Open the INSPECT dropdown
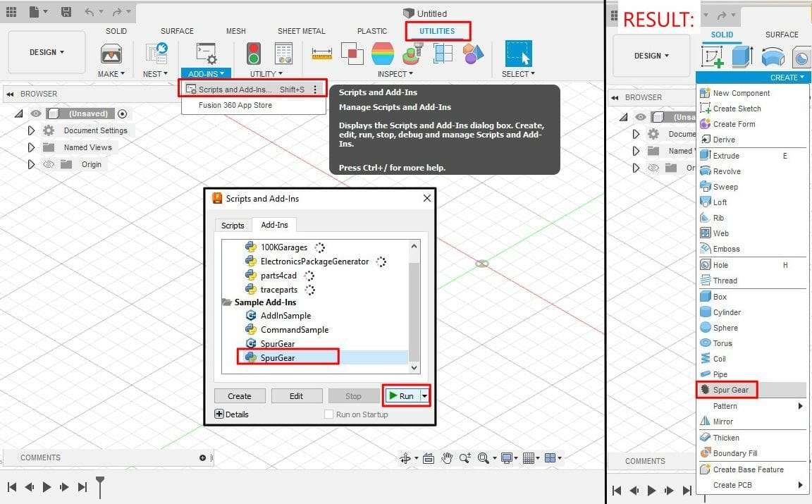812x504 pixels. point(395,74)
